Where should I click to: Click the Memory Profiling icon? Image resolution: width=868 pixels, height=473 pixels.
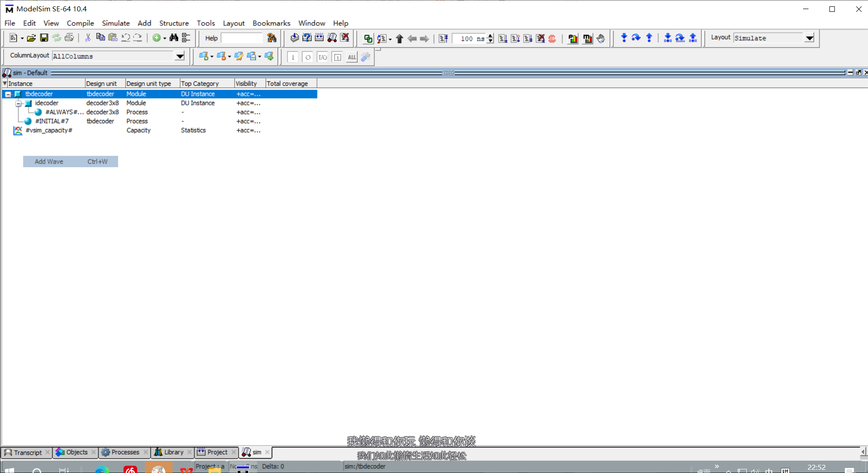pos(588,39)
